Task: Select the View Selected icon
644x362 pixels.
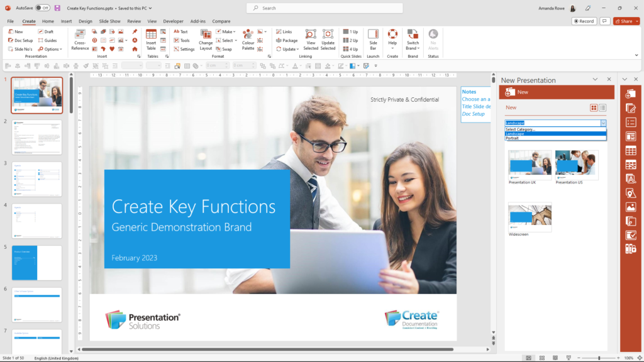Action: [x=310, y=40]
